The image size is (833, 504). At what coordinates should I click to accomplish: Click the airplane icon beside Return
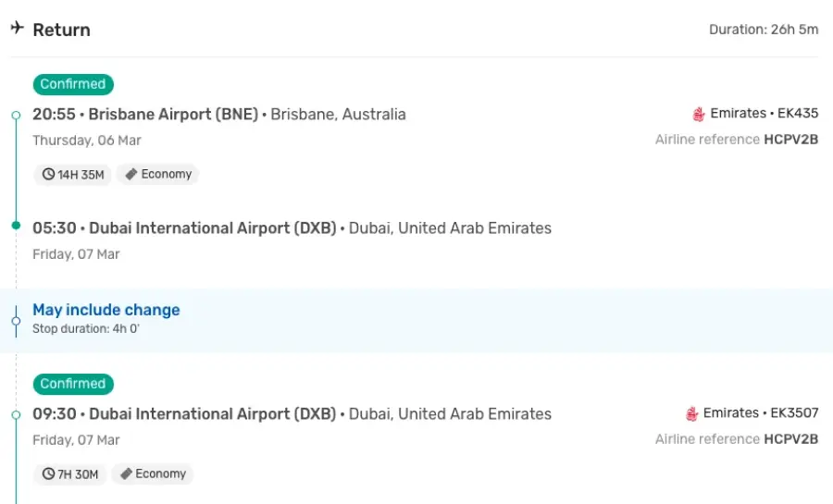[17, 27]
